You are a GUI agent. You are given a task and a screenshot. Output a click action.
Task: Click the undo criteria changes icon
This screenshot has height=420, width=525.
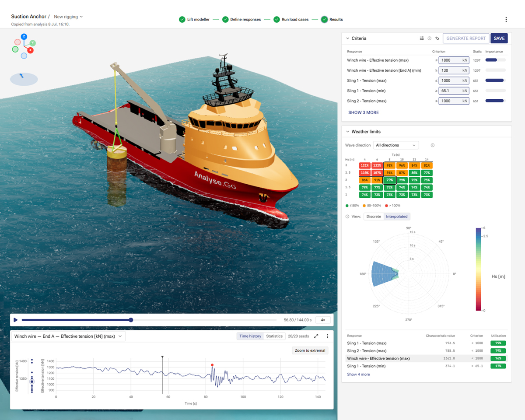[437, 38]
